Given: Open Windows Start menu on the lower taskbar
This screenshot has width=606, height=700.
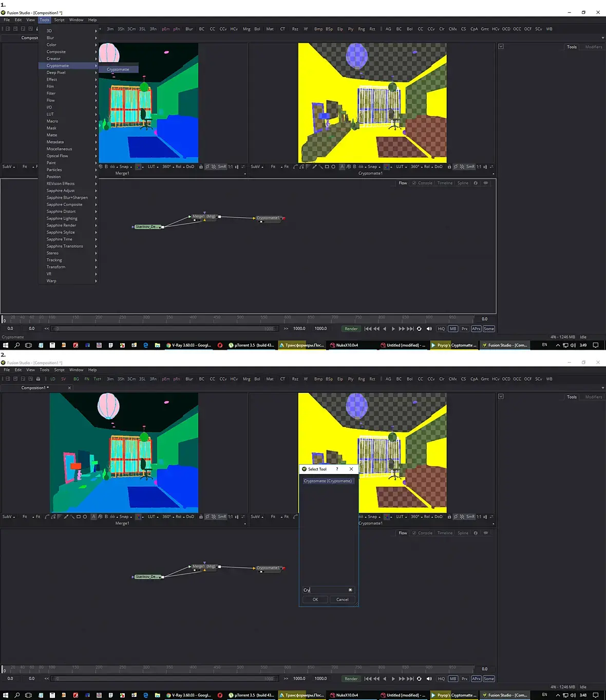Looking at the screenshot, I should tap(6, 695).
